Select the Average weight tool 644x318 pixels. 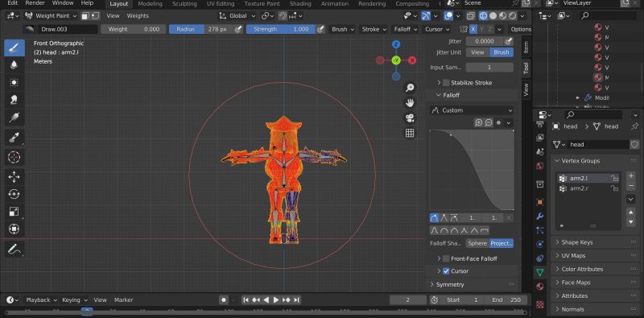[x=14, y=83]
